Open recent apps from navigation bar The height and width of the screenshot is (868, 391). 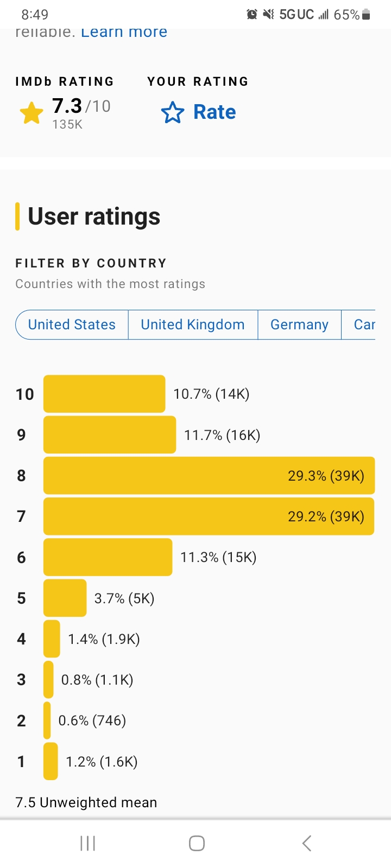pyautogui.click(x=87, y=843)
